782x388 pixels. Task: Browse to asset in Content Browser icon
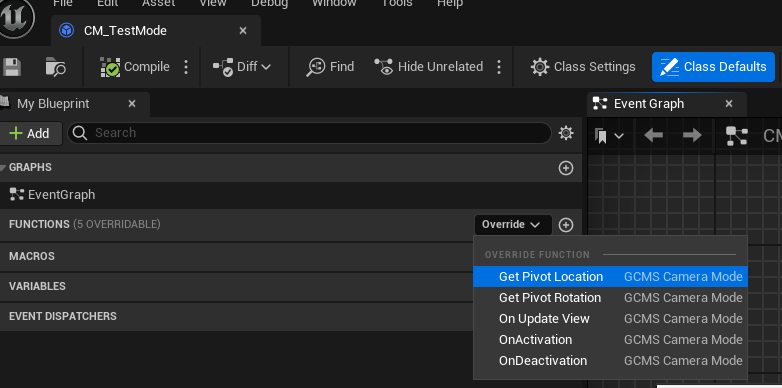point(55,67)
